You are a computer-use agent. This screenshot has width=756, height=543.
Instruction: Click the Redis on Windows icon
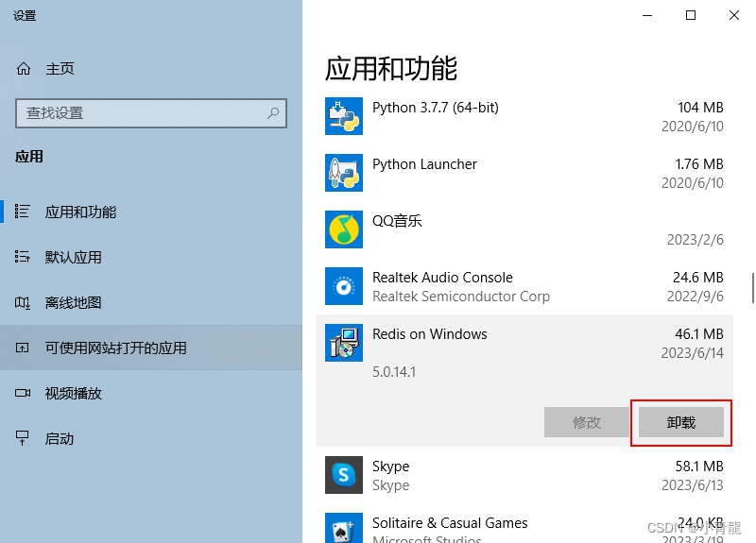(344, 343)
